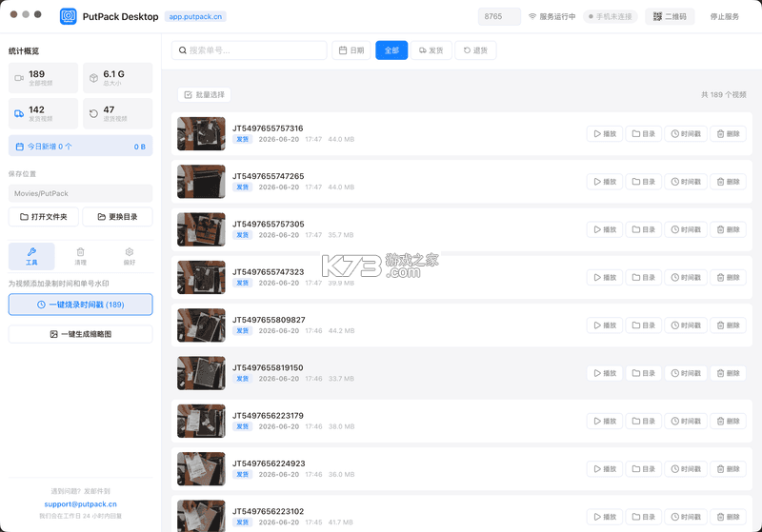Add 时间戳 to JT5497655757316

[x=686, y=133]
